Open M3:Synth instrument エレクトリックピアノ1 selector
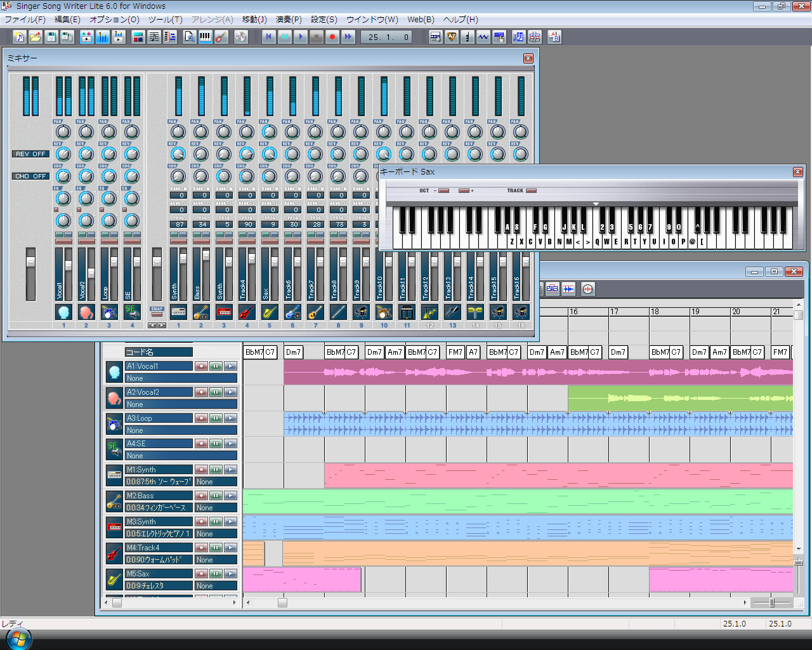The width and height of the screenshot is (812, 650). (159, 534)
